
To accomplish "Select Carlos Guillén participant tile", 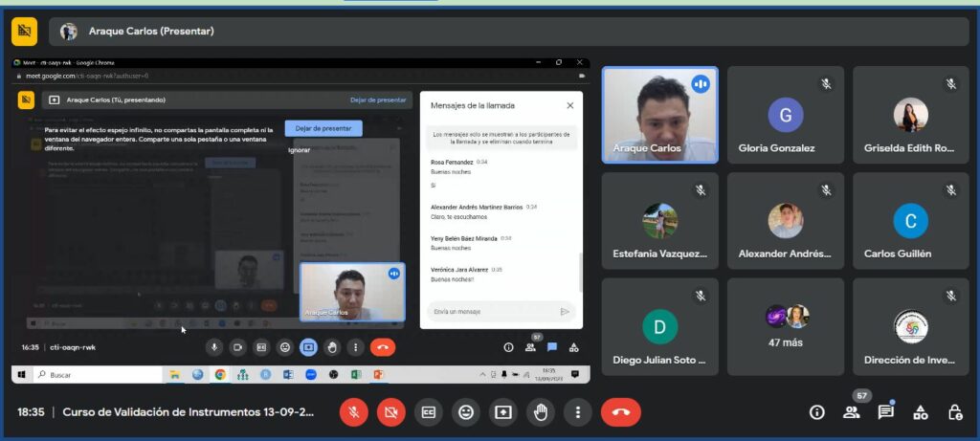I will click(x=911, y=221).
